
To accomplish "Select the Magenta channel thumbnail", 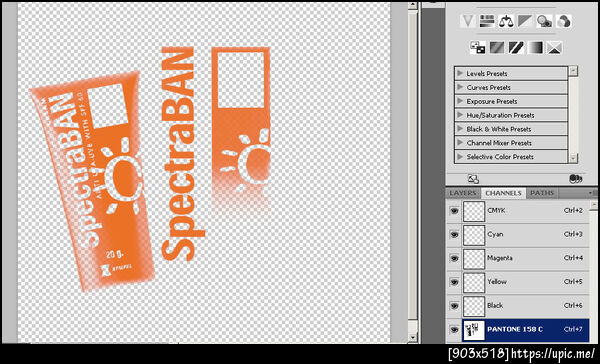I will 474,258.
